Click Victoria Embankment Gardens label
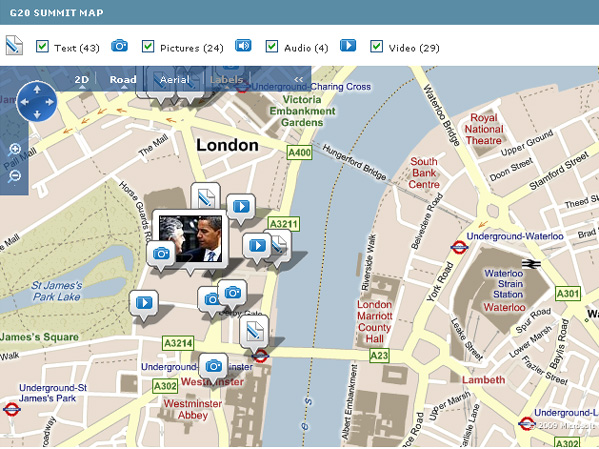This screenshot has height=449, width=599. pos(302,111)
